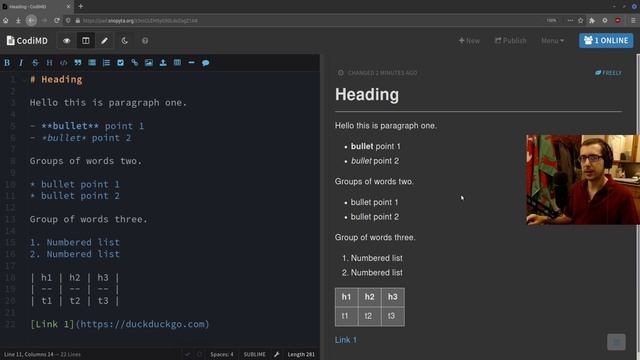This screenshot has width=640, height=360.
Task: Show the 1 ONLINE users list
Action: click(x=606, y=40)
